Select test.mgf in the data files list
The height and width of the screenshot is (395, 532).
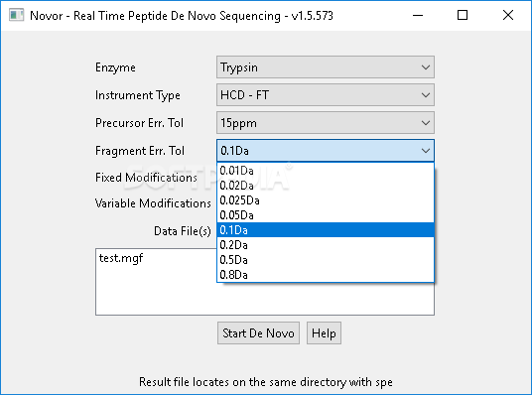pos(121,258)
